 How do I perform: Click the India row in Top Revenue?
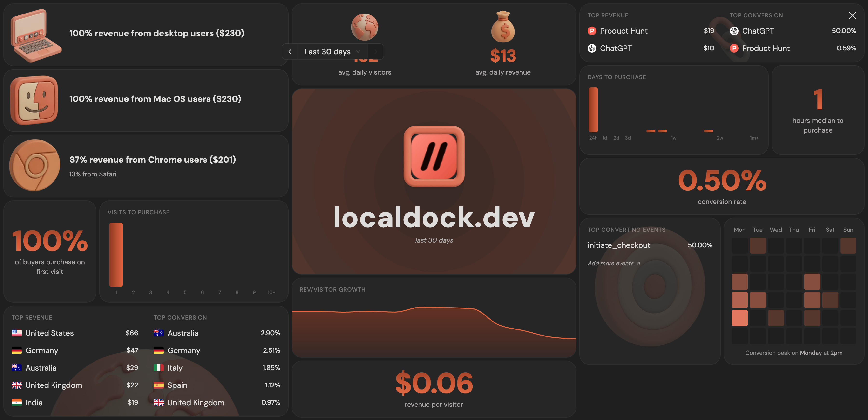[x=75, y=403]
